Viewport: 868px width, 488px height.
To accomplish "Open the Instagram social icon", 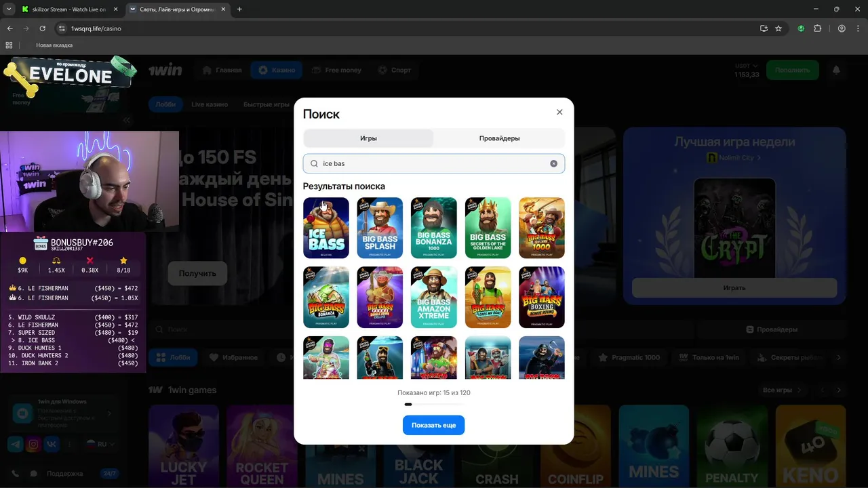I will click(x=33, y=444).
